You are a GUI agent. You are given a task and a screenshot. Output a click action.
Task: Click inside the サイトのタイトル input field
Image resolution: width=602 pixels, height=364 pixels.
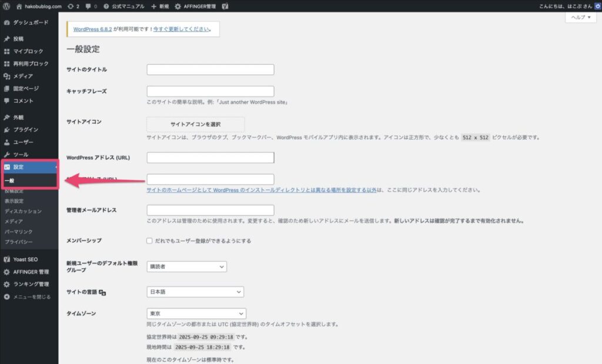click(x=210, y=69)
